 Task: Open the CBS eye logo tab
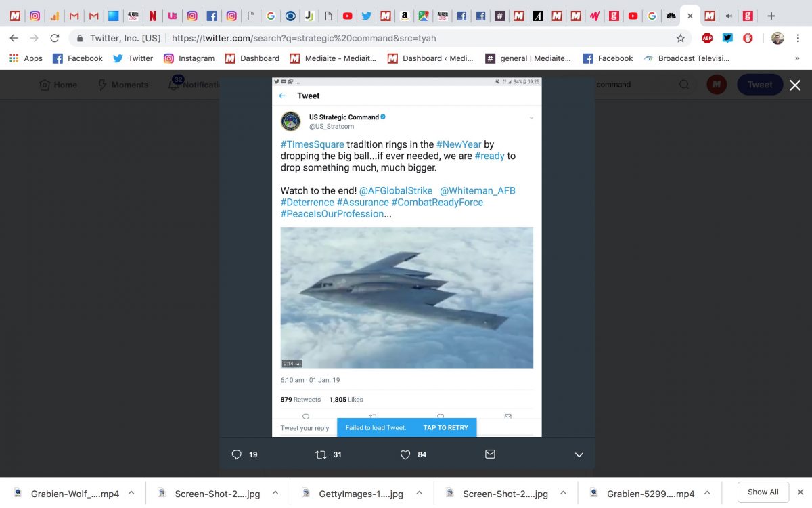(x=290, y=16)
